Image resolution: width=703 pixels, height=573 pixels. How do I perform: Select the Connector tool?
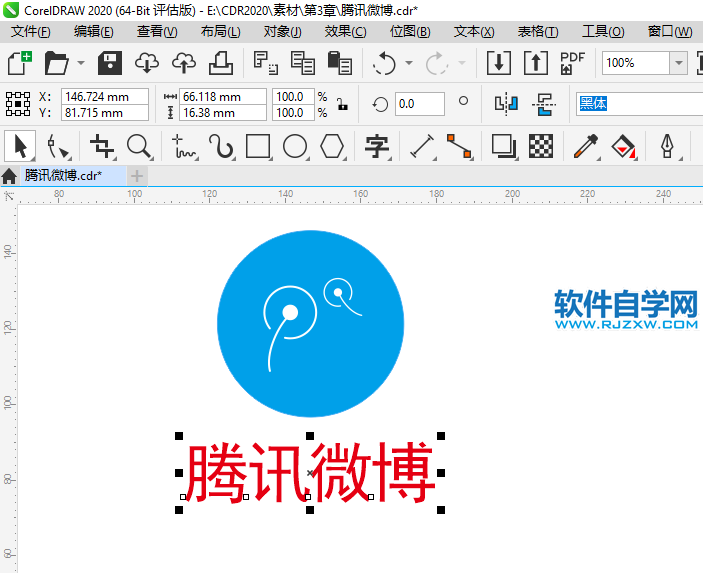[x=459, y=146]
